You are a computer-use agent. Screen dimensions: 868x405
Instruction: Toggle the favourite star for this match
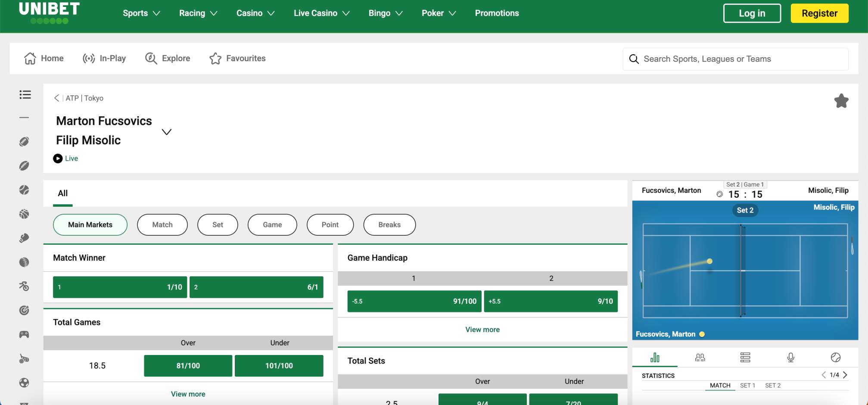(x=841, y=100)
